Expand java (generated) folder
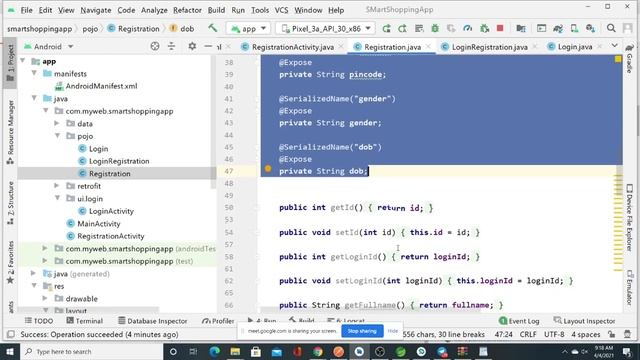The image size is (640, 360). coord(34,273)
